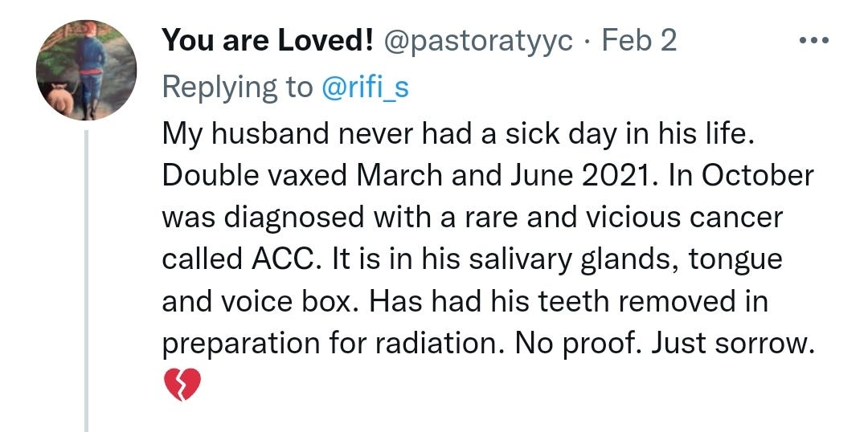Click the vertical thread connector line
The image size is (868, 432).
(86, 281)
